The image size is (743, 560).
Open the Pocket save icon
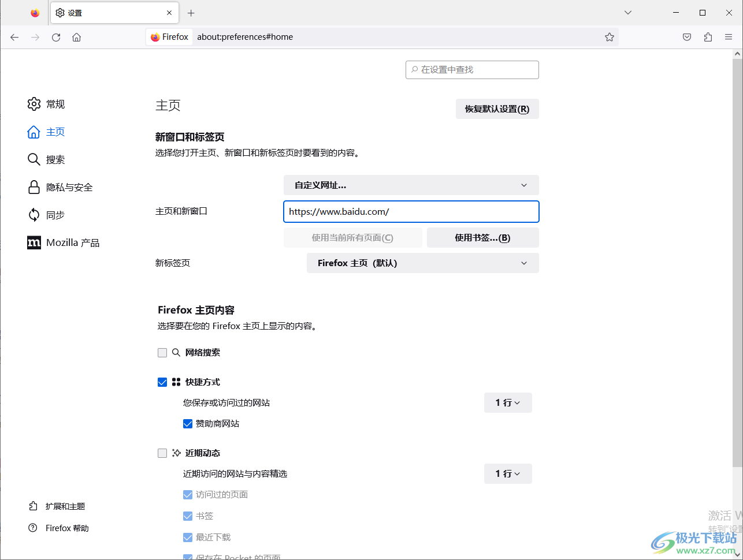point(687,37)
